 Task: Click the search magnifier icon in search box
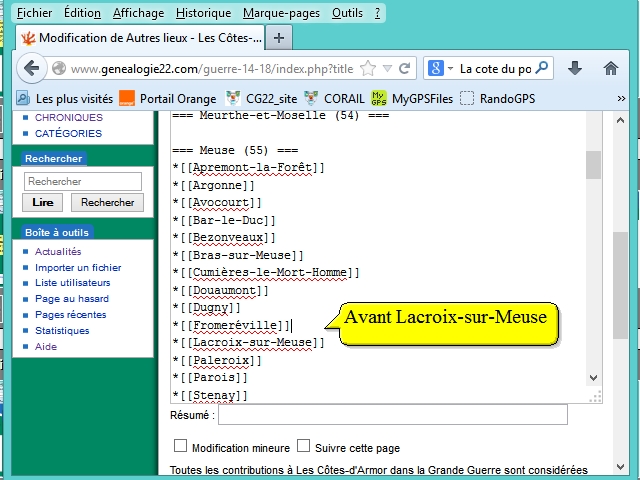[541, 69]
